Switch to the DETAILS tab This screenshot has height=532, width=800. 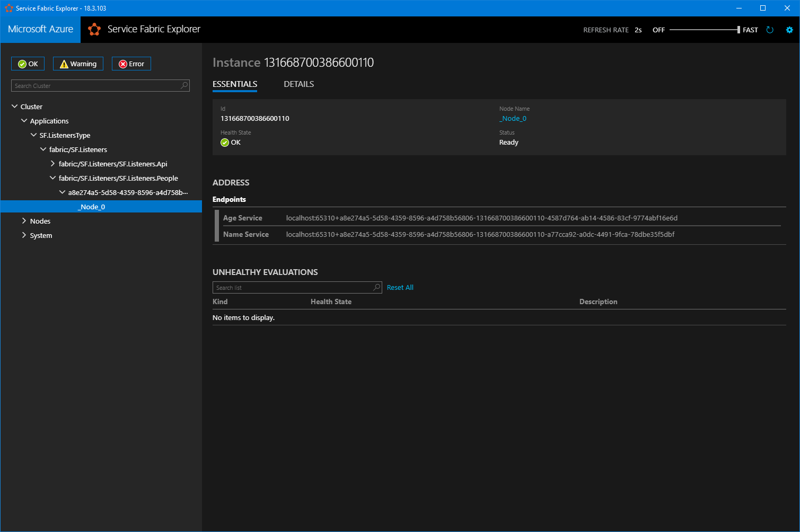[x=299, y=84]
